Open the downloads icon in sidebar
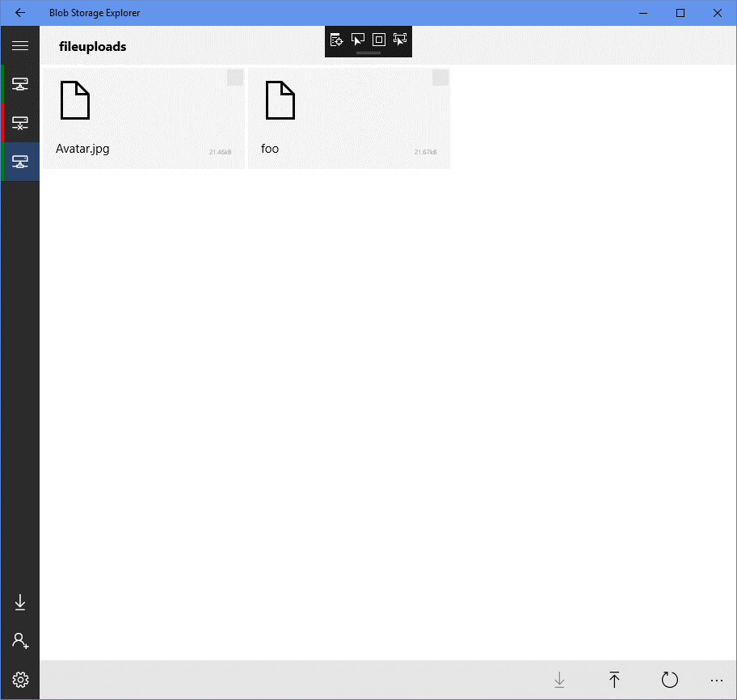The image size is (737, 700). point(20,602)
